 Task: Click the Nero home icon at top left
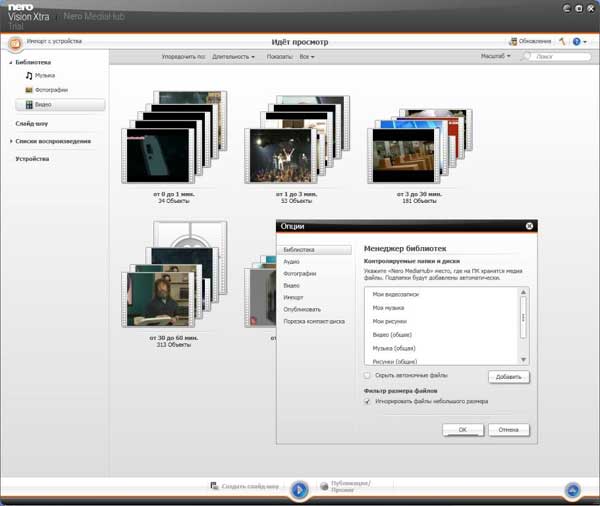[15, 43]
